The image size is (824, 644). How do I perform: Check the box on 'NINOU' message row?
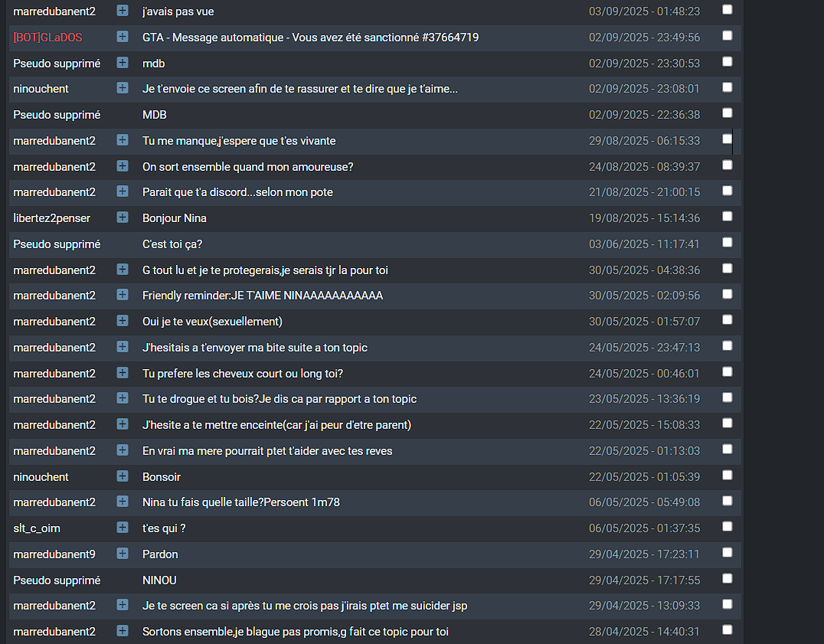(728, 579)
